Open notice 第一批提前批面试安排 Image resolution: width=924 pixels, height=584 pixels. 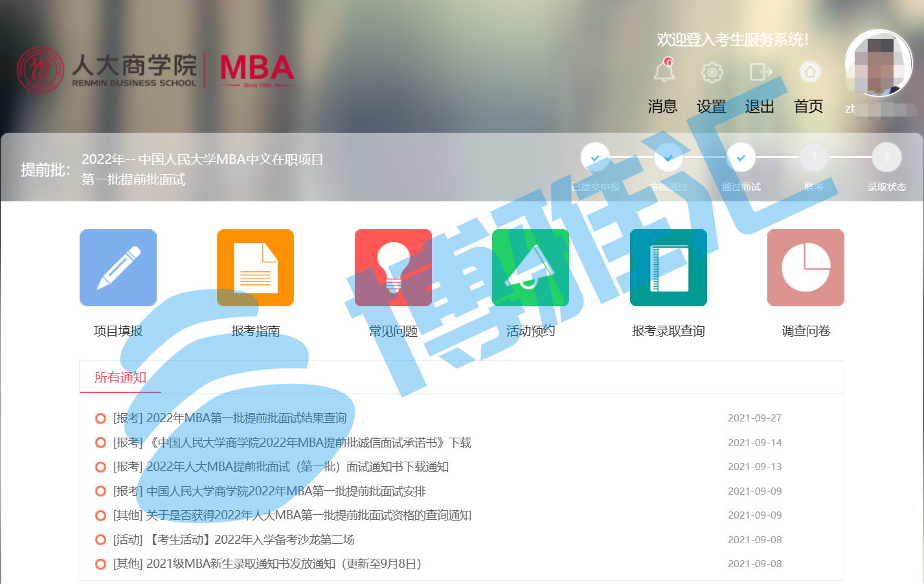tap(269, 491)
